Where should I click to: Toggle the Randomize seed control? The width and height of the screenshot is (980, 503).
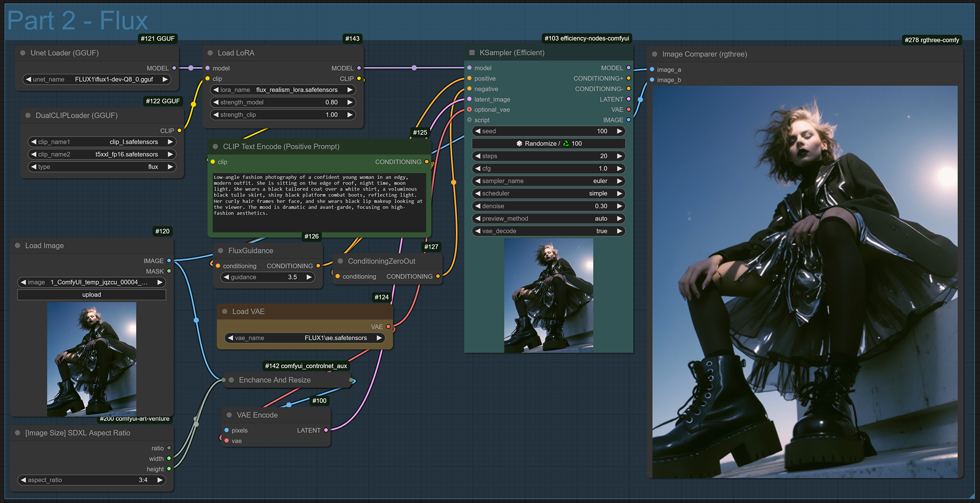(548, 144)
